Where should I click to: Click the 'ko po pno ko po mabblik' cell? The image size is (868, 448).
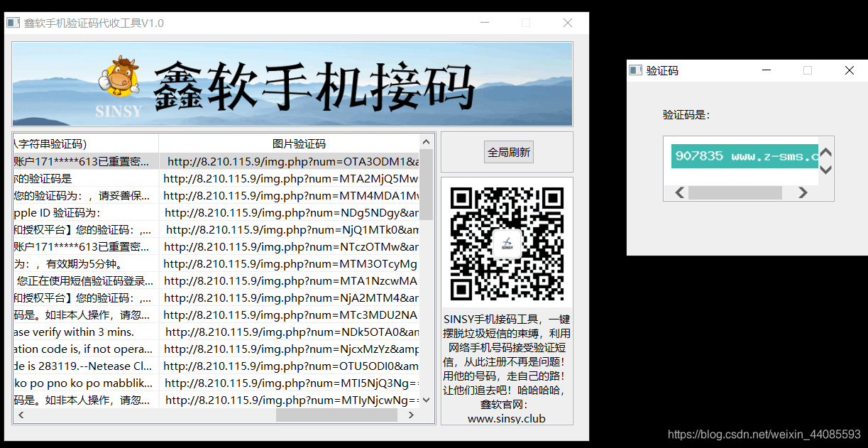(86, 383)
